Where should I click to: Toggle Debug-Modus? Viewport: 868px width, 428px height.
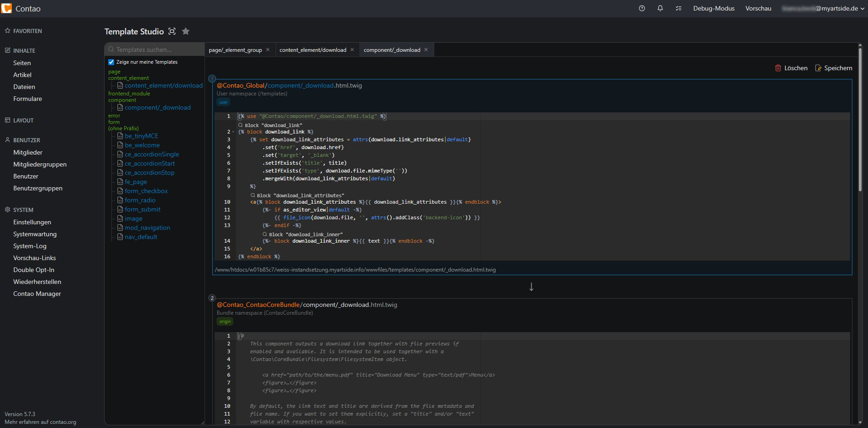tap(714, 8)
